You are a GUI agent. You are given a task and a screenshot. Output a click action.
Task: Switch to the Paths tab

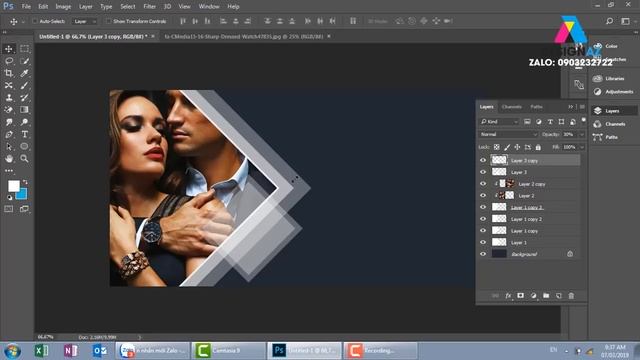[536, 107]
